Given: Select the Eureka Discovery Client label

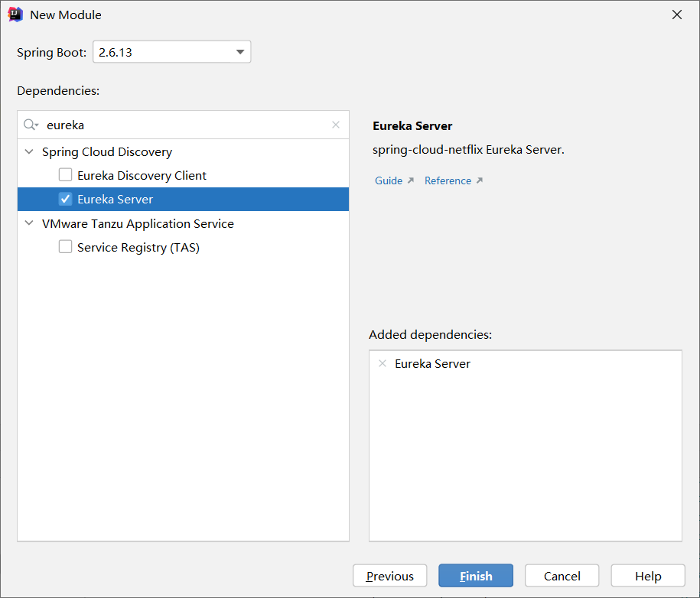Looking at the screenshot, I should (142, 175).
